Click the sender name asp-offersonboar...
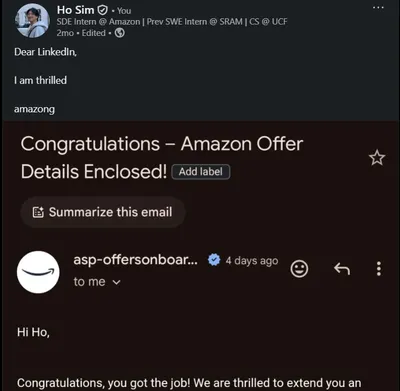Screen dimensions: 400x391 [x=136, y=260]
